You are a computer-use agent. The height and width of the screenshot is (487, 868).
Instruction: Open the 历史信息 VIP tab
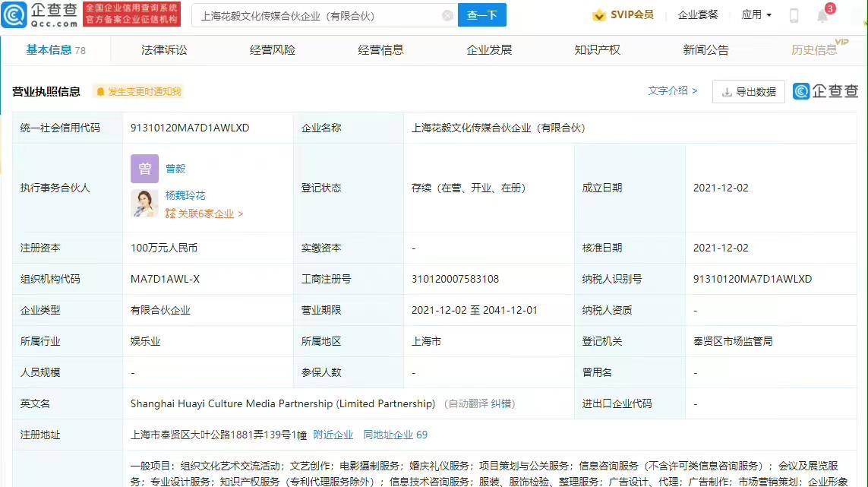click(814, 50)
